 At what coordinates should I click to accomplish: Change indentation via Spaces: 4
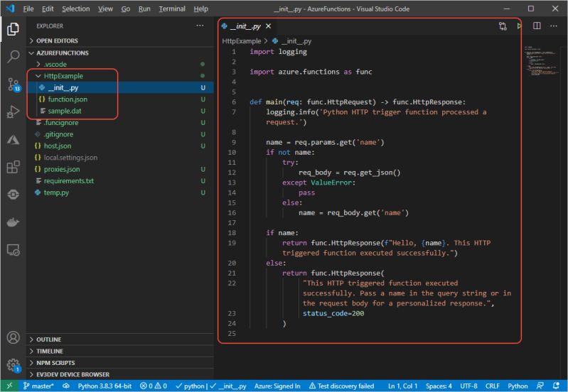click(x=439, y=386)
